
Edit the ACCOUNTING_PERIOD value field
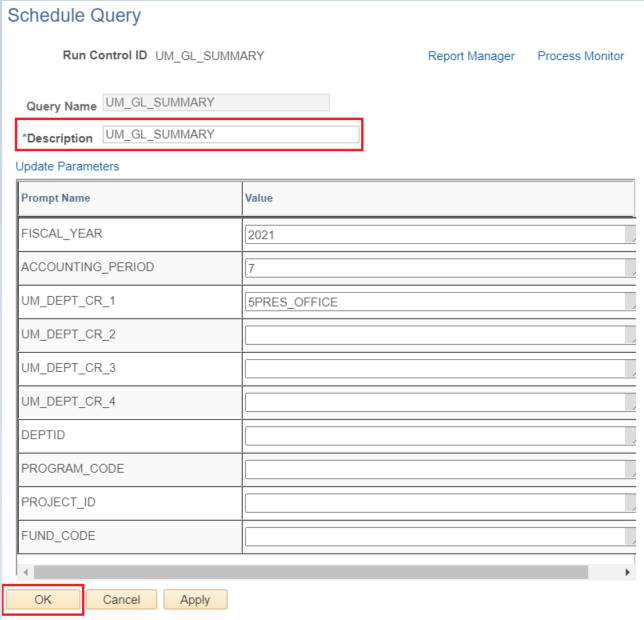(440, 268)
